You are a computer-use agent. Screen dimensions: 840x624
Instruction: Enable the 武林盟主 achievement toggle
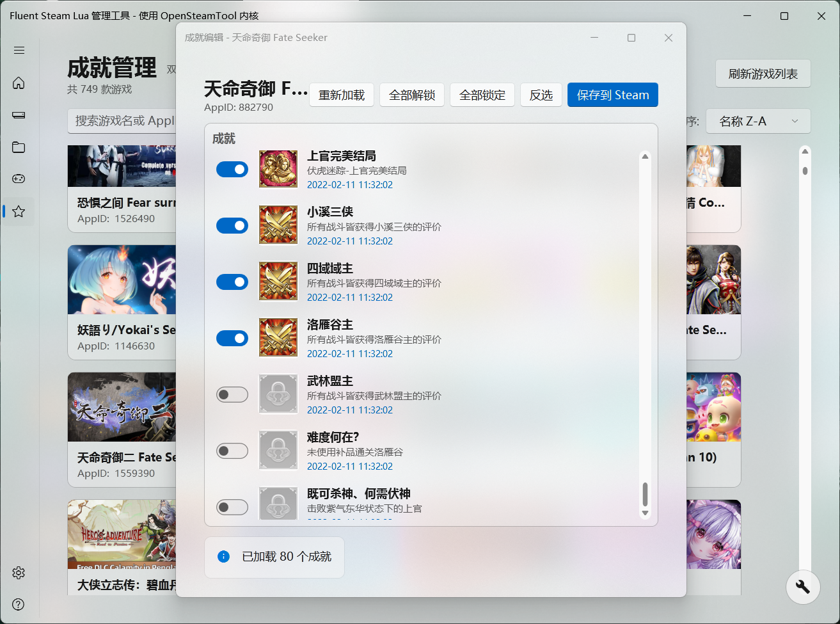(x=232, y=394)
